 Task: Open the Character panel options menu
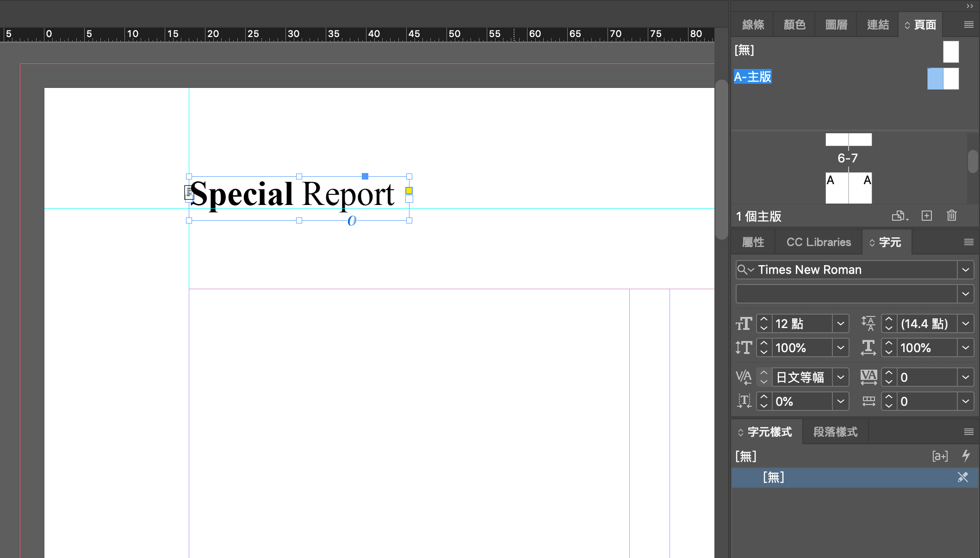pos(968,242)
